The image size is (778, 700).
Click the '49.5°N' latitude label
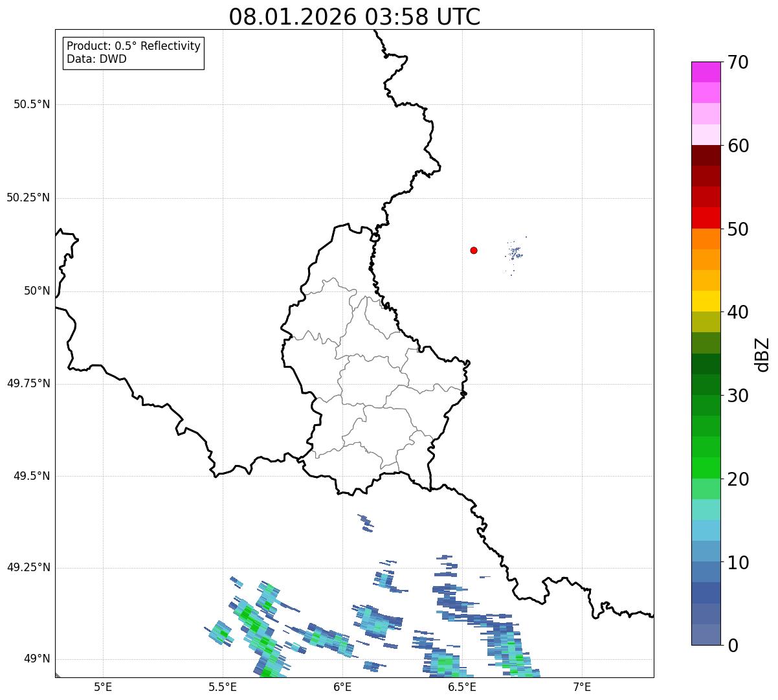32,476
